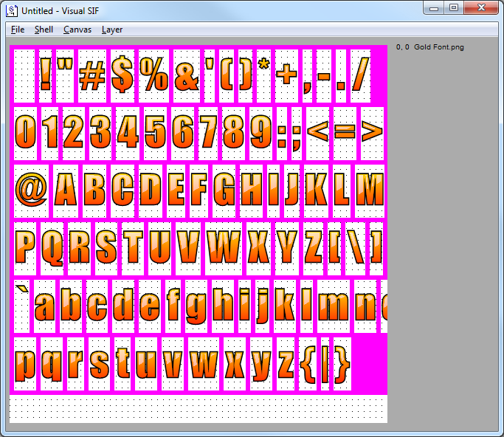
Task: Select the percent sign glyph
Action: (x=154, y=75)
